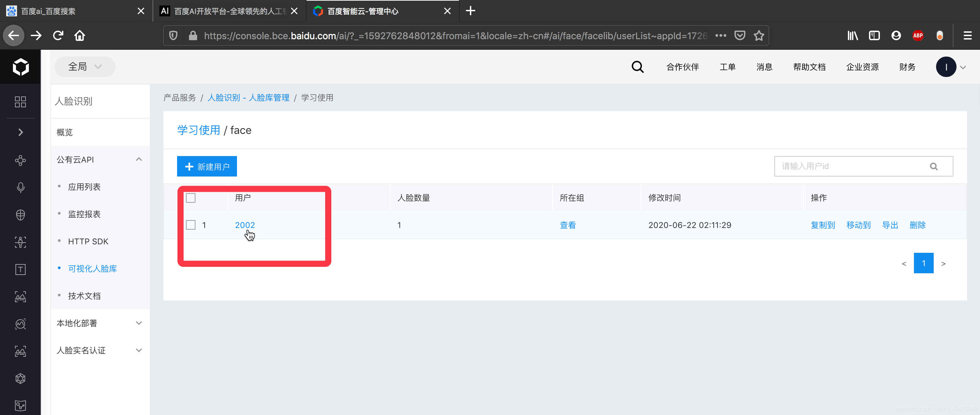The height and width of the screenshot is (415, 980).
Task: Bookmark this page with the star icon
Action: pos(759,35)
